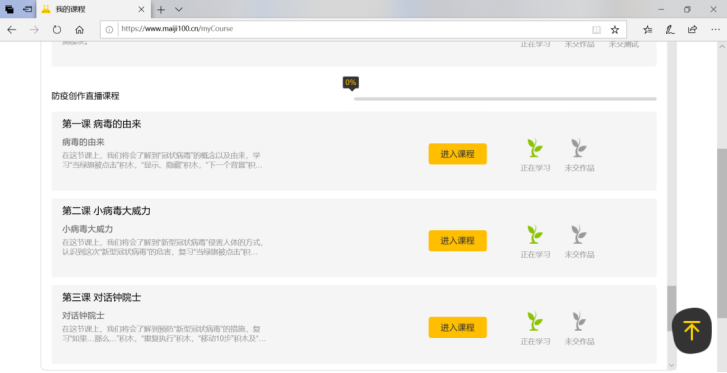Show tab previews chevron
The width and height of the screenshot is (727, 373).
179,9
